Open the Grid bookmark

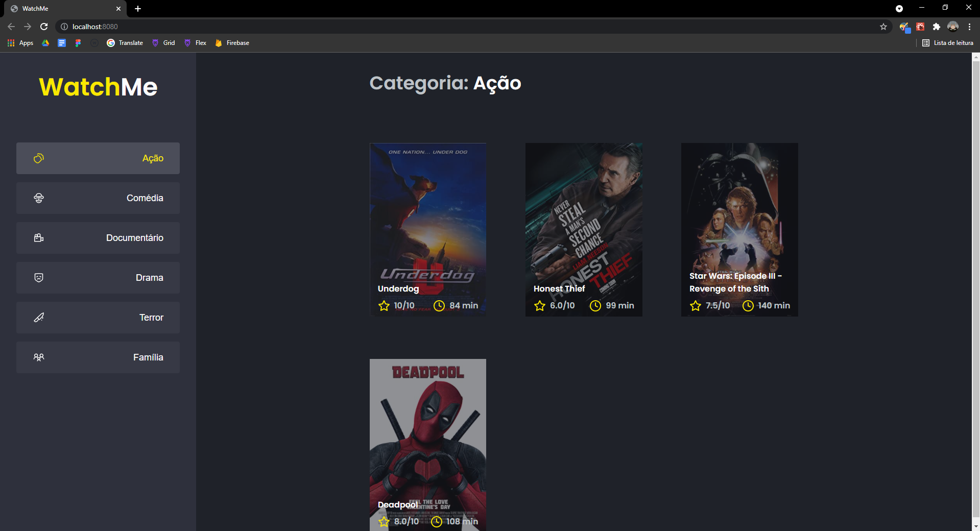tap(163, 43)
